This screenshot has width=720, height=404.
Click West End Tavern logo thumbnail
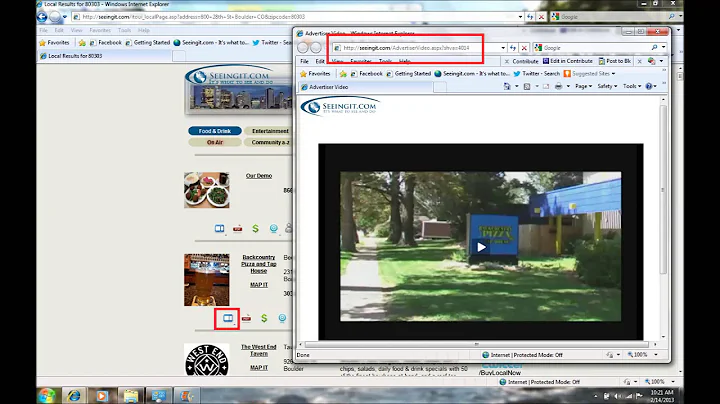(x=207, y=359)
